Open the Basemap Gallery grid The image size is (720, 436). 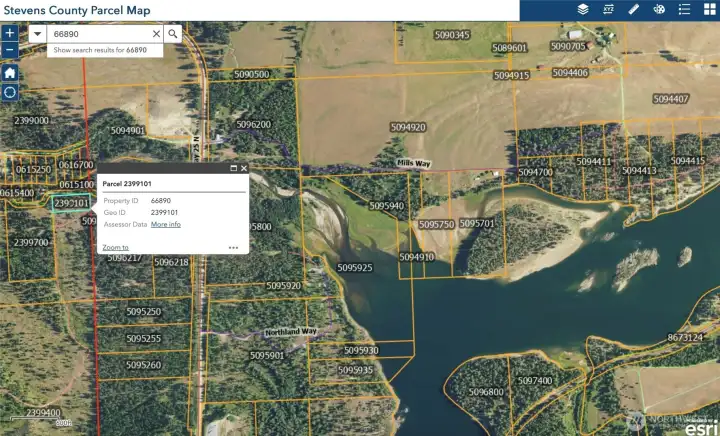(x=709, y=9)
